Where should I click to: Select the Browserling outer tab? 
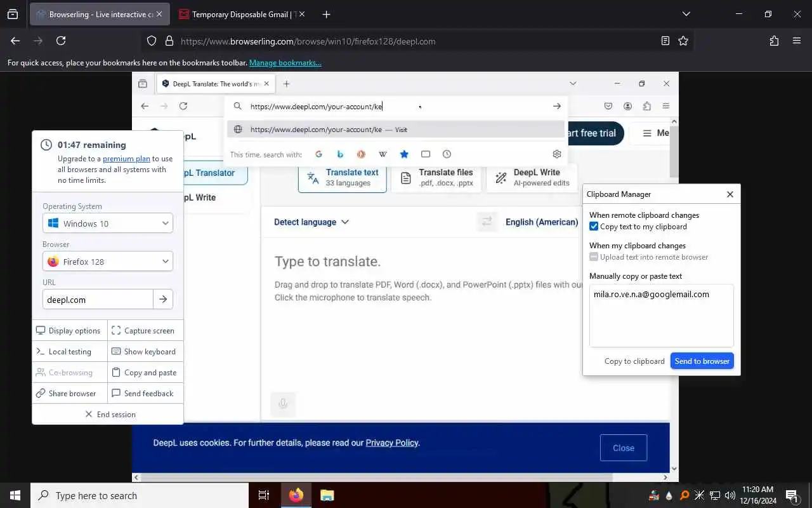pos(100,14)
